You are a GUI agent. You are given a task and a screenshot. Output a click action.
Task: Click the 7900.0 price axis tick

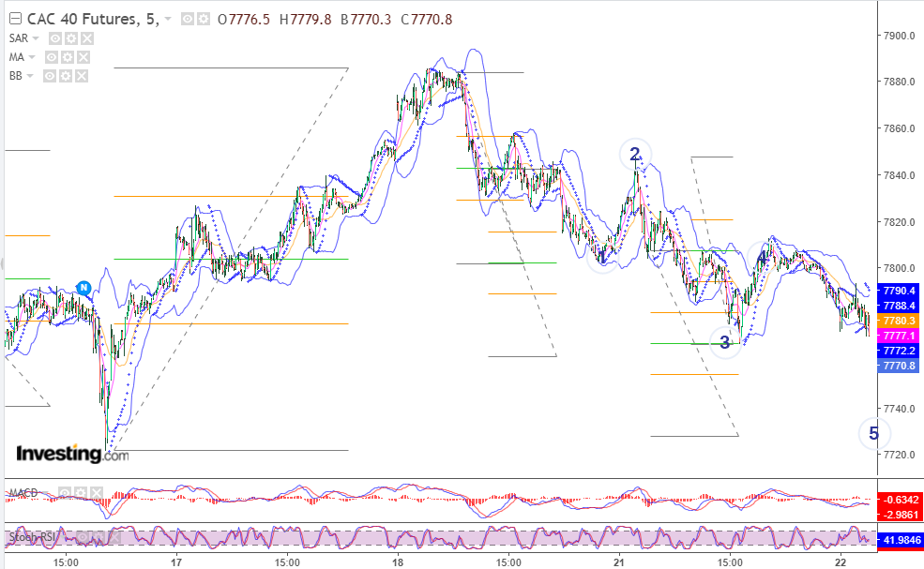[x=899, y=36]
